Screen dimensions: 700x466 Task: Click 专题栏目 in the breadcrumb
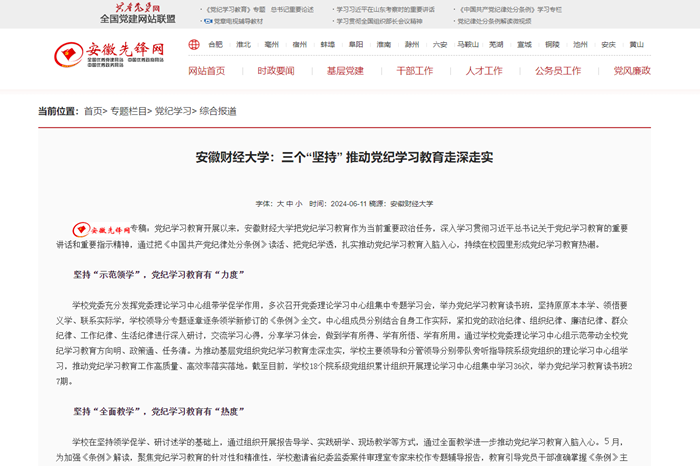tap(128, 111)
